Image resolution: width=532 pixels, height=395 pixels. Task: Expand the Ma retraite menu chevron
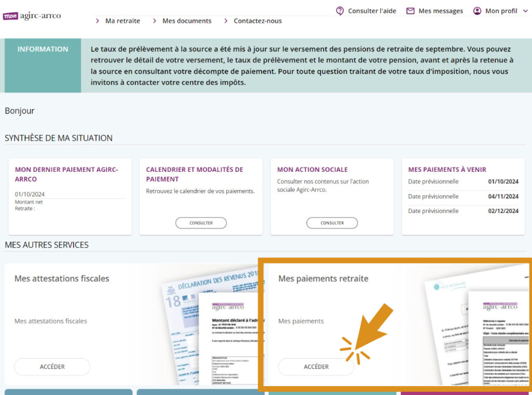point(98,21)
